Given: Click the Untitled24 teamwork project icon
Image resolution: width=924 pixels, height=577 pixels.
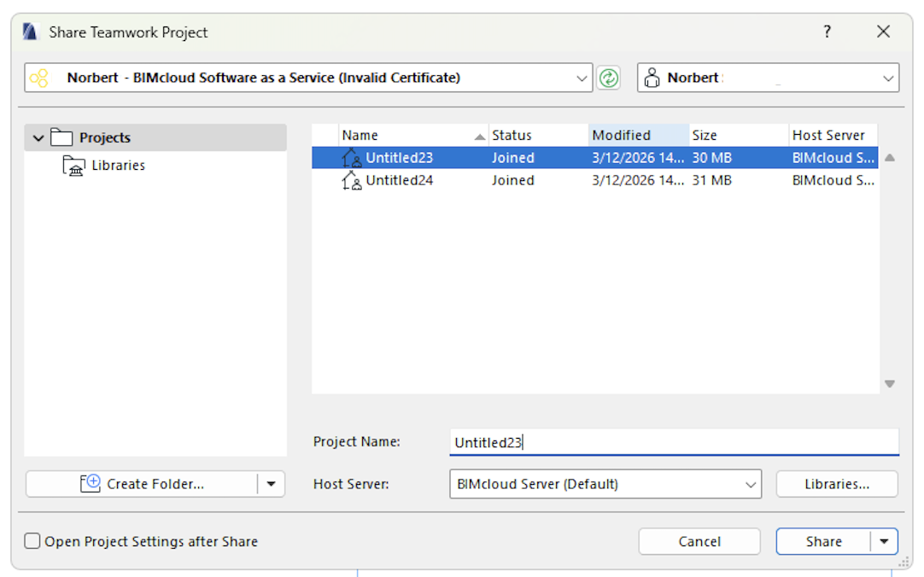Looking at the screenshot, I should [x=352, y=180].
